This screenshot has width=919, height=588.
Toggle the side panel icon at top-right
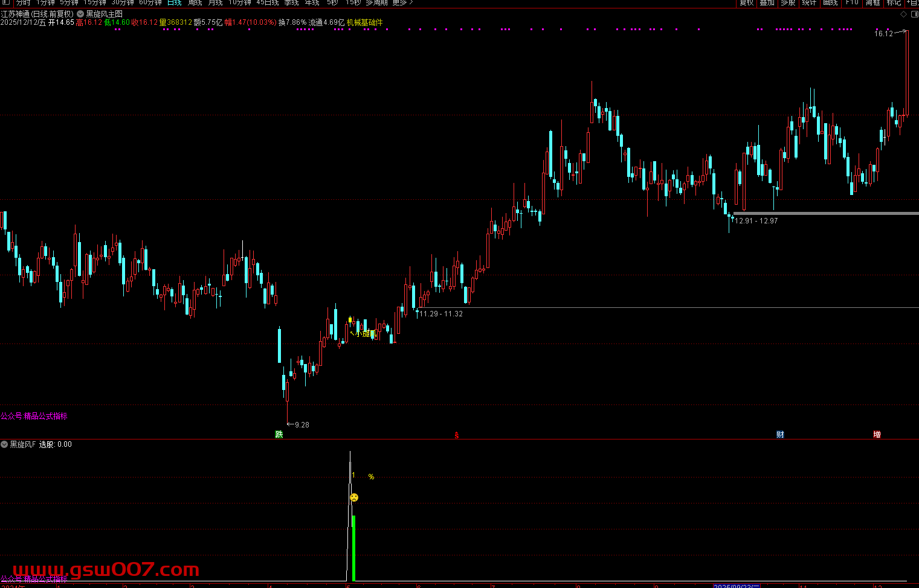pos(913,14)
